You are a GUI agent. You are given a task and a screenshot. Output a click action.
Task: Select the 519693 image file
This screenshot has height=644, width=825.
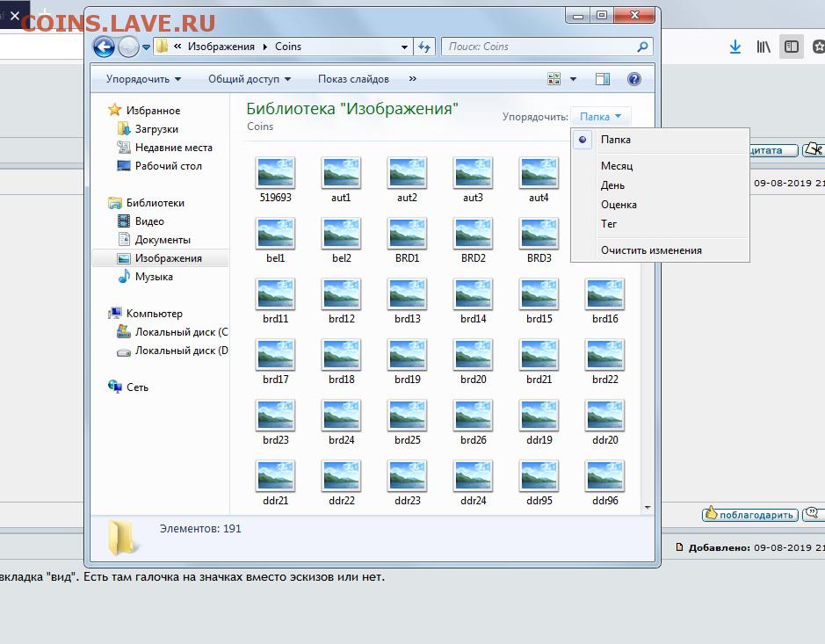click(275, 180)
